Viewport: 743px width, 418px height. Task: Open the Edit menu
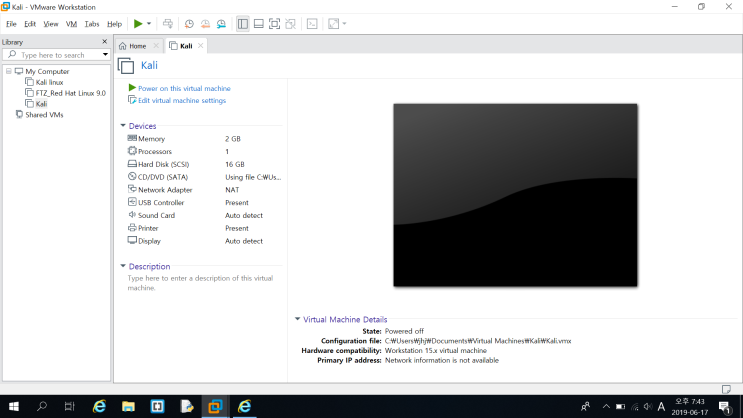point(30,24)
